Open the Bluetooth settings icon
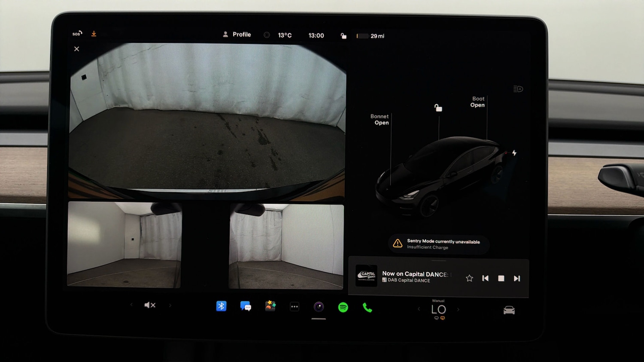Image resolution: width=644 pixels, height=362 pixels. click(221, 306)
